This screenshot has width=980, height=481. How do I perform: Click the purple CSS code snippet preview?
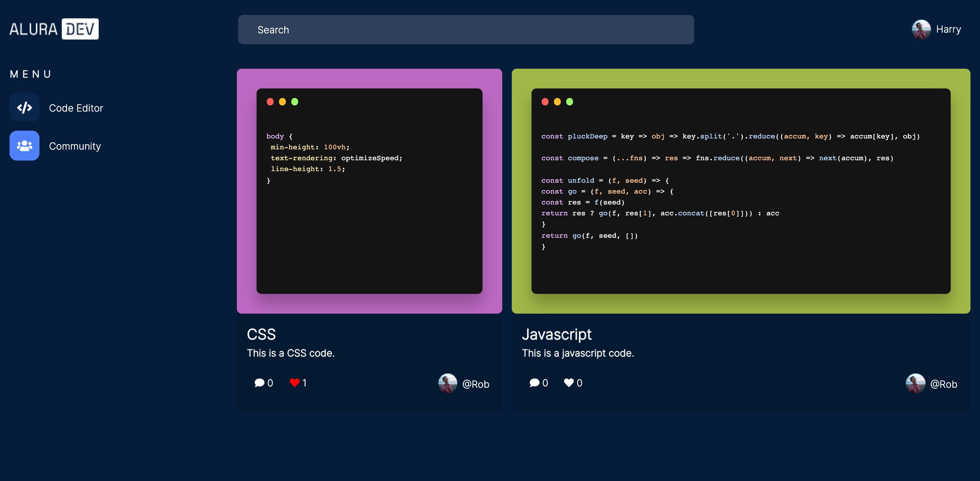click(x=369, y=191)
